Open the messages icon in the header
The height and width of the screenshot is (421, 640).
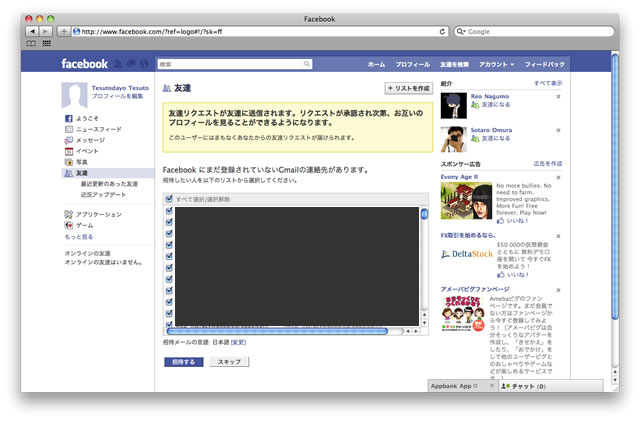coord(131,63)
